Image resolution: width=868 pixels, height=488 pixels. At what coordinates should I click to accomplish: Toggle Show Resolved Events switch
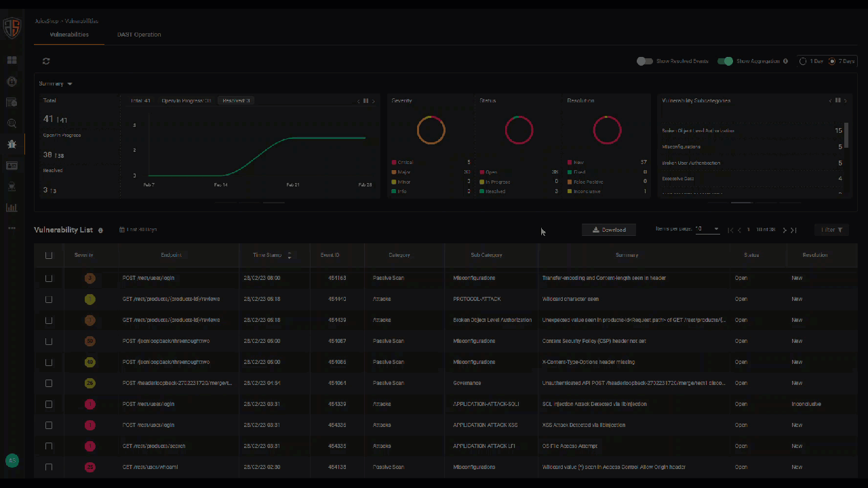coord(644,61)
